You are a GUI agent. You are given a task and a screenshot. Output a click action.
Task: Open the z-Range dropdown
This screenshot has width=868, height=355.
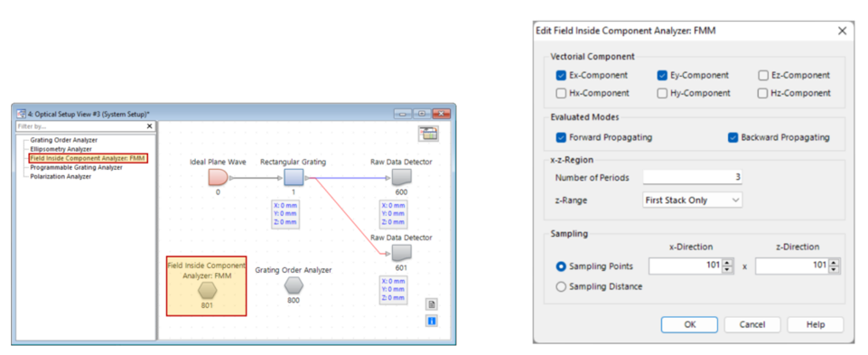point(693,200)
